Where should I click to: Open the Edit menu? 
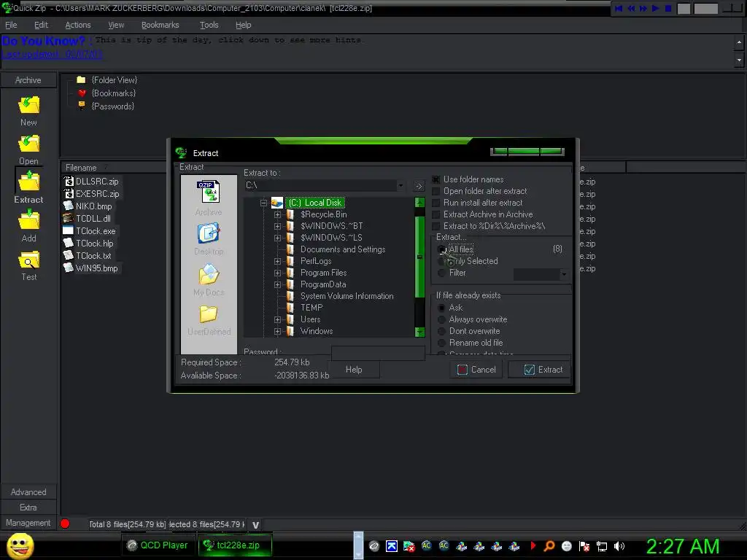coord(41,25)
